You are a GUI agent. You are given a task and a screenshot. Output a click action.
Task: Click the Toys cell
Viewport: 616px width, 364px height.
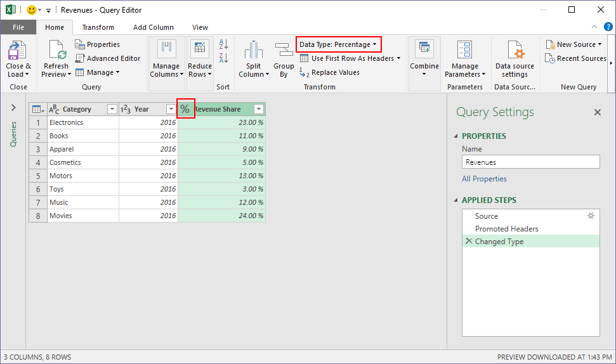[83, 189]
